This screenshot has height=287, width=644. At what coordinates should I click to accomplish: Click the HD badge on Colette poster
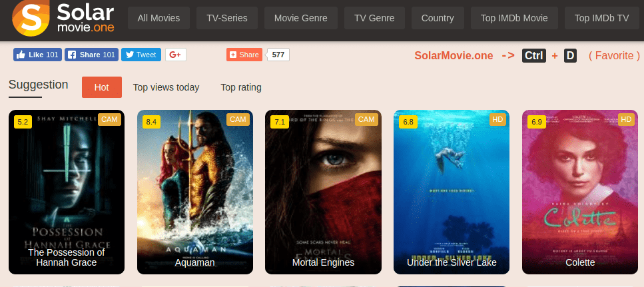coord(626,119)
